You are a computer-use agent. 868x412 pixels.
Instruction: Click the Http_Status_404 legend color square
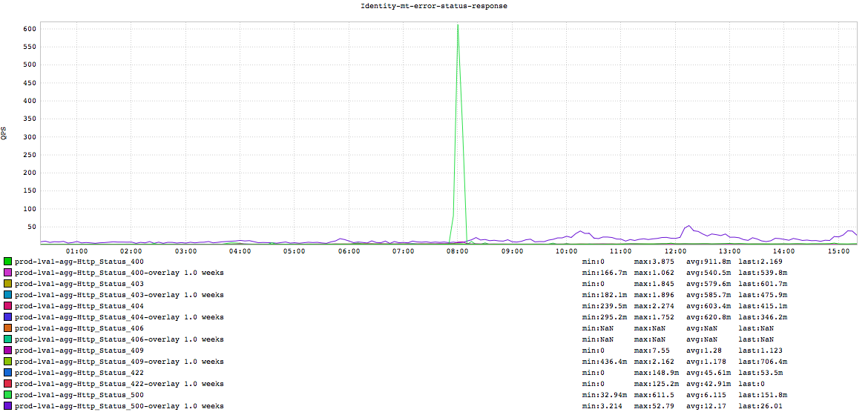[x=8, y=306]
